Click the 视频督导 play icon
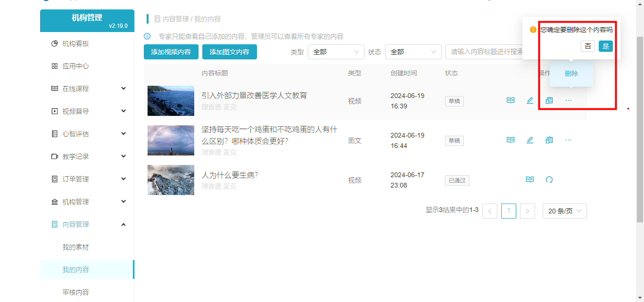The height and width of the screenshot is (302, 644). point(55,112)
